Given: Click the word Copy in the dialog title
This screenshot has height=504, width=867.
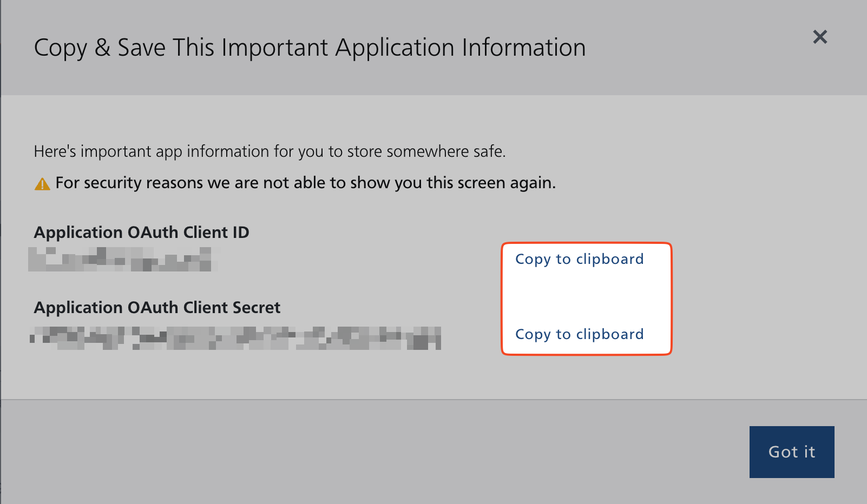Looking at the screenshot, I should pyautogui.click(x=60, y=48).
